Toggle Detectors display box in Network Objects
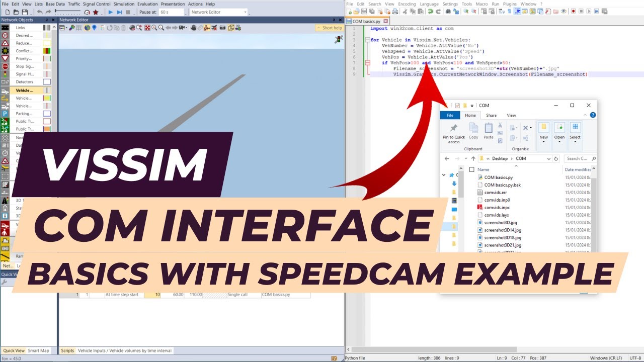Viewport: 644px width, 362px height. pyautogui.click(x=46, y=81)
